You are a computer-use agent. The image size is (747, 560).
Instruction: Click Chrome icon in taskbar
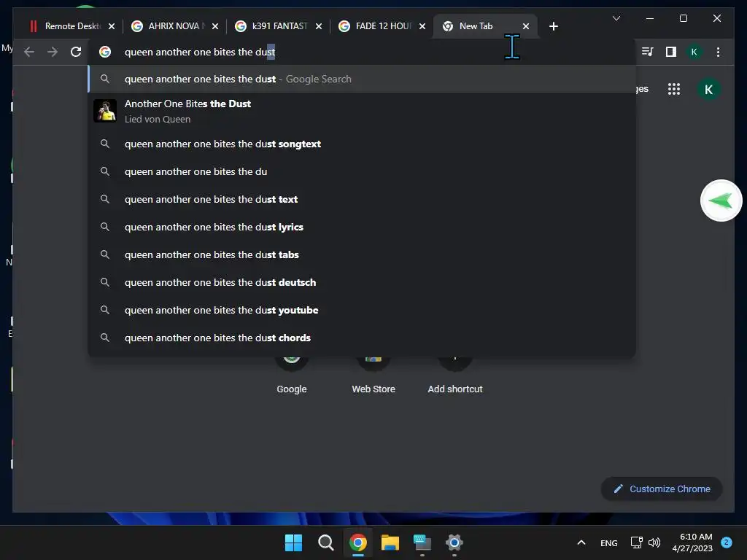point(357,542)
